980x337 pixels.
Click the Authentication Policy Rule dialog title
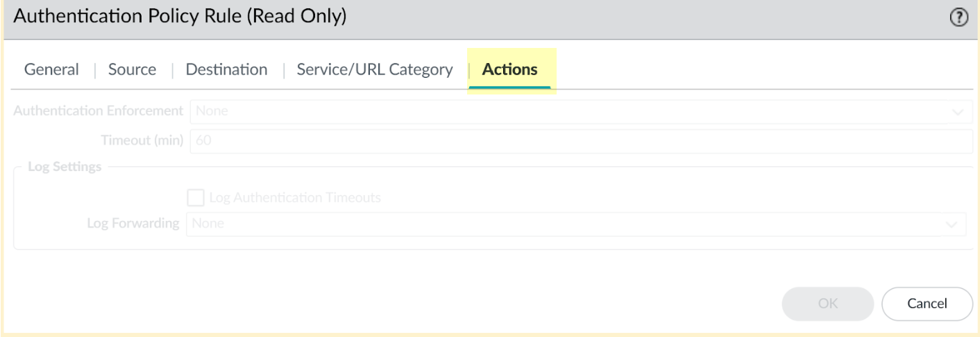click(180, 17)
